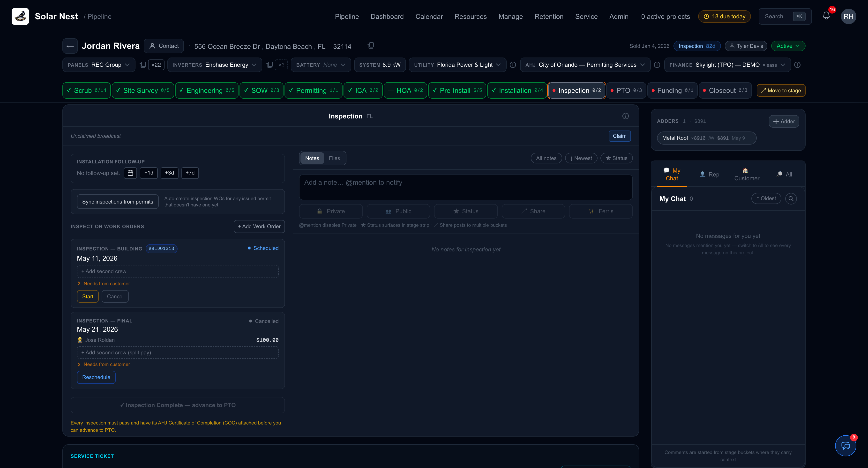Image resolution: width=868 pixels, height=468 pixels.
Task: Open the notifications bell
Action: [826, 16]
